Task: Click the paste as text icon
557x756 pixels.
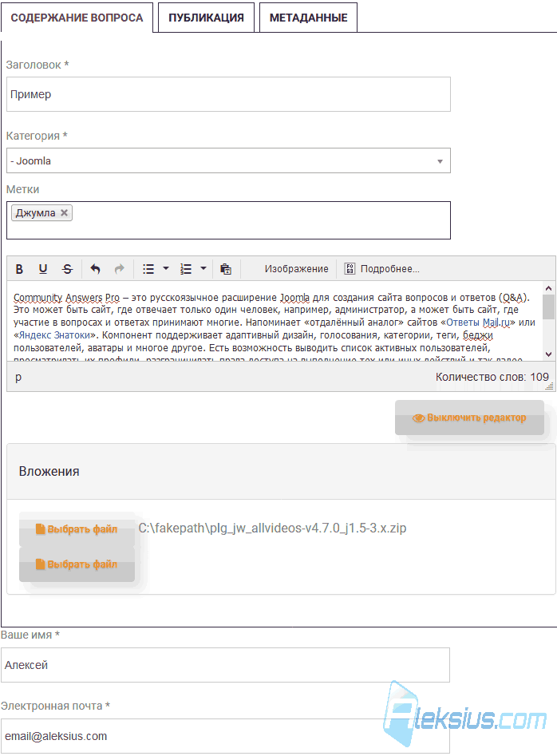Action: [226, 269]
